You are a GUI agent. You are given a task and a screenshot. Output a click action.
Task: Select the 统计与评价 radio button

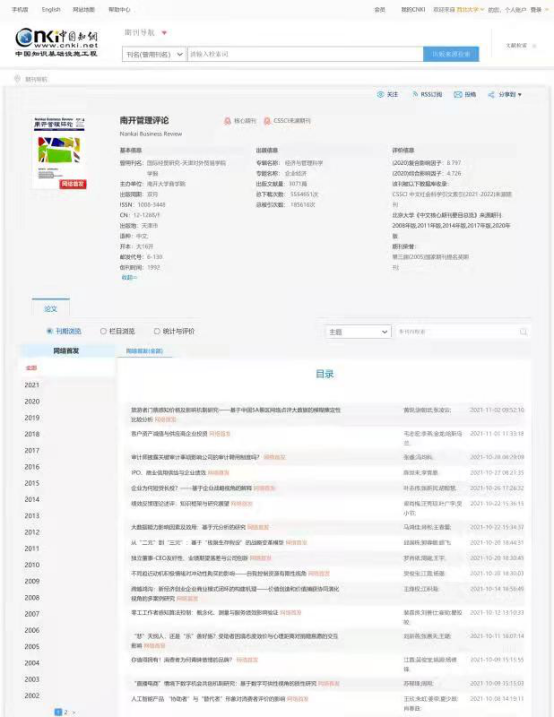(157, 331)
